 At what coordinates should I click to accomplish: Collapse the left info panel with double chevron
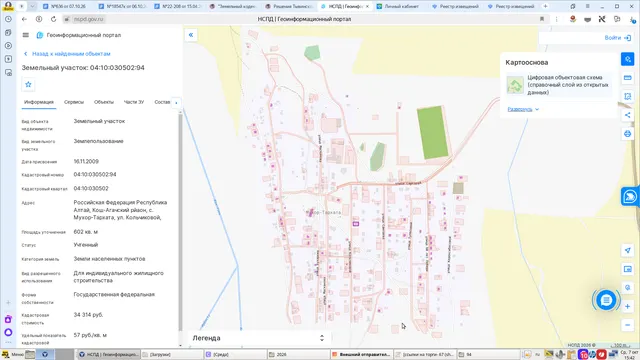point(191,35)
